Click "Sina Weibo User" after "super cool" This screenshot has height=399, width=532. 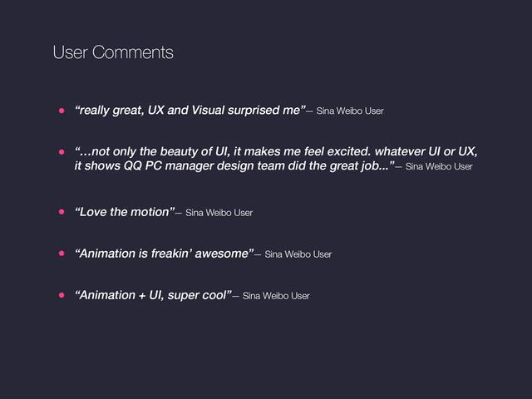[276, 296]
